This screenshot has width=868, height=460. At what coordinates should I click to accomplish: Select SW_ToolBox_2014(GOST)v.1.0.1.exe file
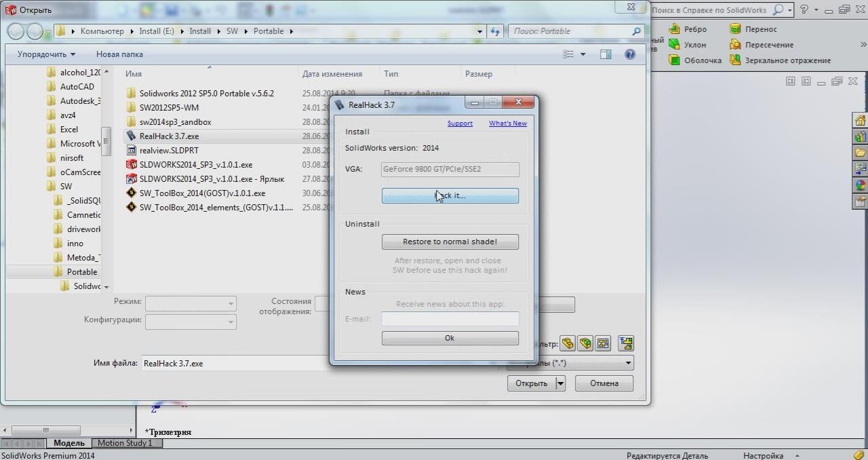(196, 193)
